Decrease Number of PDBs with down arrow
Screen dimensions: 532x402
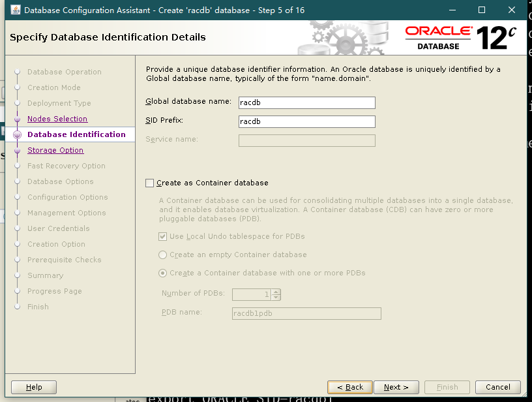point(276,298)
